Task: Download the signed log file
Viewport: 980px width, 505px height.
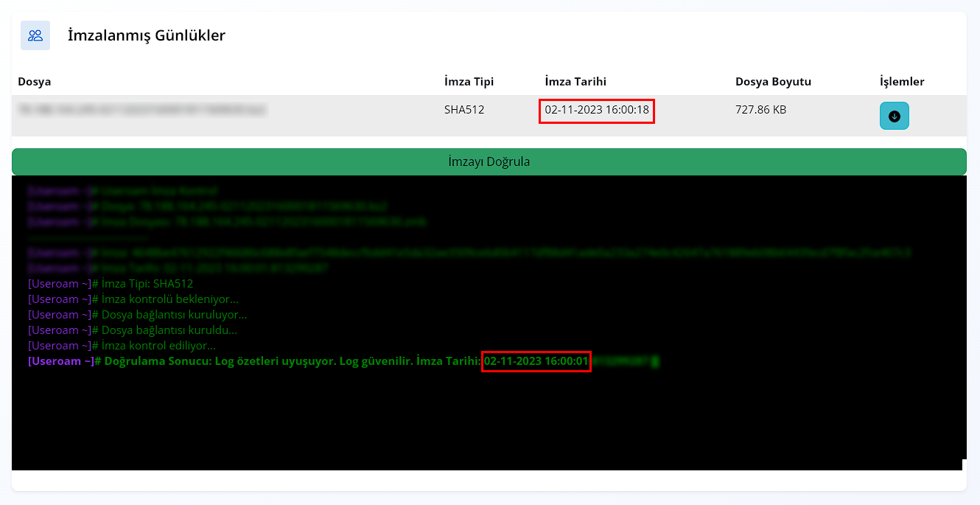Action: (x=894, y=116)
